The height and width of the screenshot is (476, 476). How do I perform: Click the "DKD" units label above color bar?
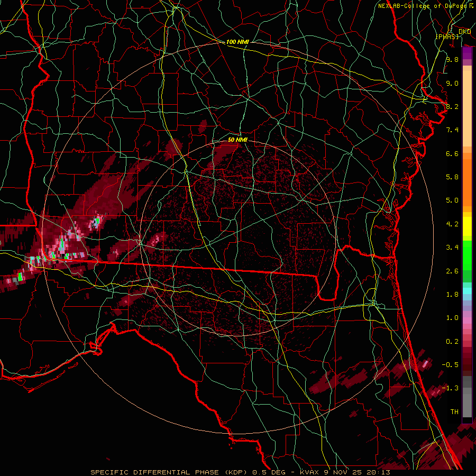tap(465, 32)
